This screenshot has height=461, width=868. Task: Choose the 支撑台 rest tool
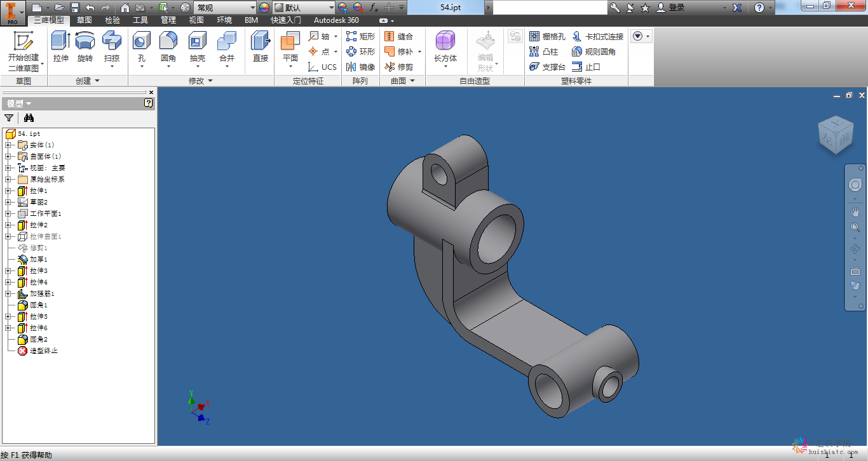click(x=546, y=67)
